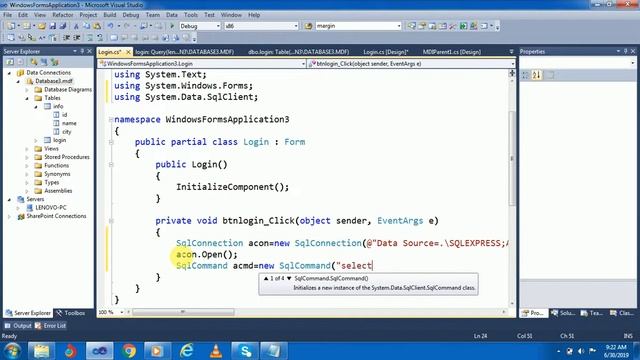Open the Build menu
Viewport: 640px width, 360px height.
click(110, 15)
